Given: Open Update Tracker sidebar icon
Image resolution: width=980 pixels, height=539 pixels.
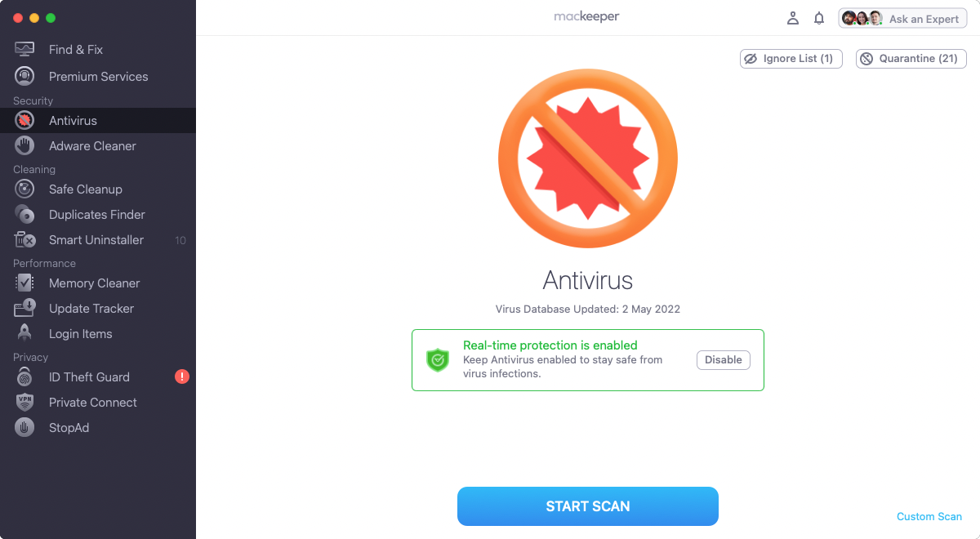Looking at the screenshot, I should 24,309.
